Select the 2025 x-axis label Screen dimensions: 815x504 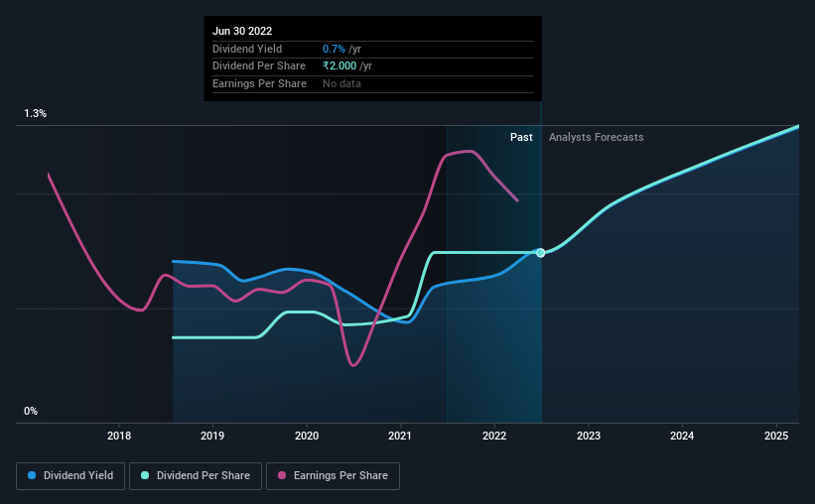tap(776, 436)
